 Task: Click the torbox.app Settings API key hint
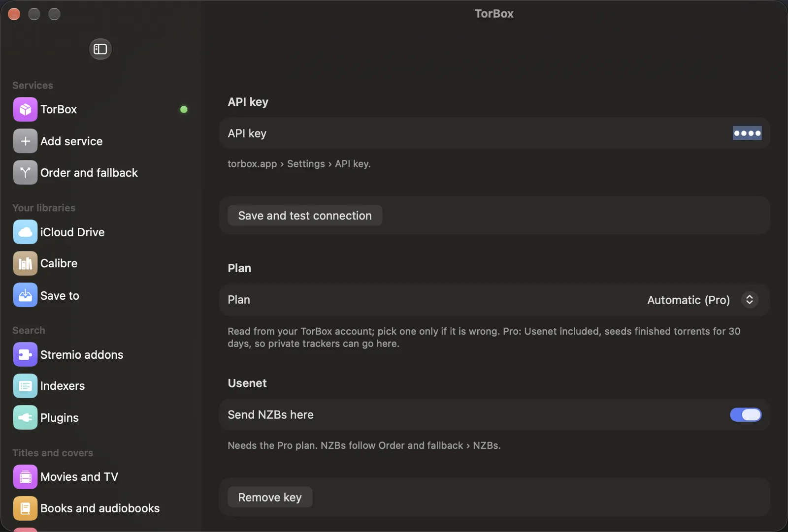[x=299, y=164]
